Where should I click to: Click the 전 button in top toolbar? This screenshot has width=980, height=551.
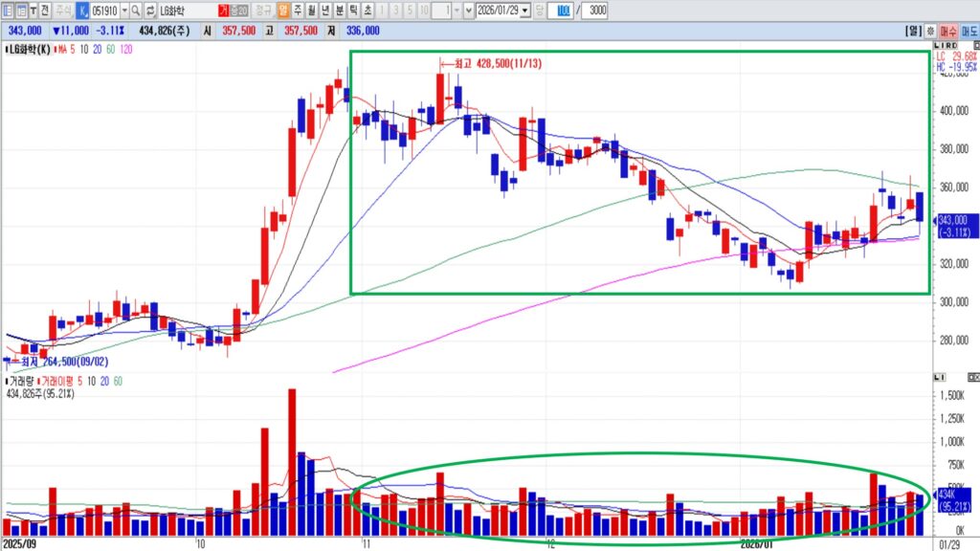tap(46, 11)
